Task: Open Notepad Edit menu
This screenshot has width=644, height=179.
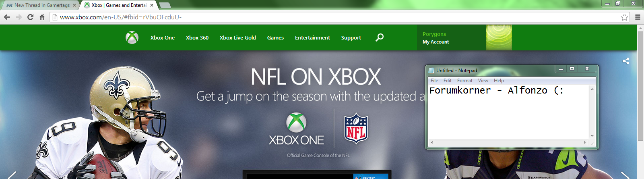Action: click(x=448, y=81)
